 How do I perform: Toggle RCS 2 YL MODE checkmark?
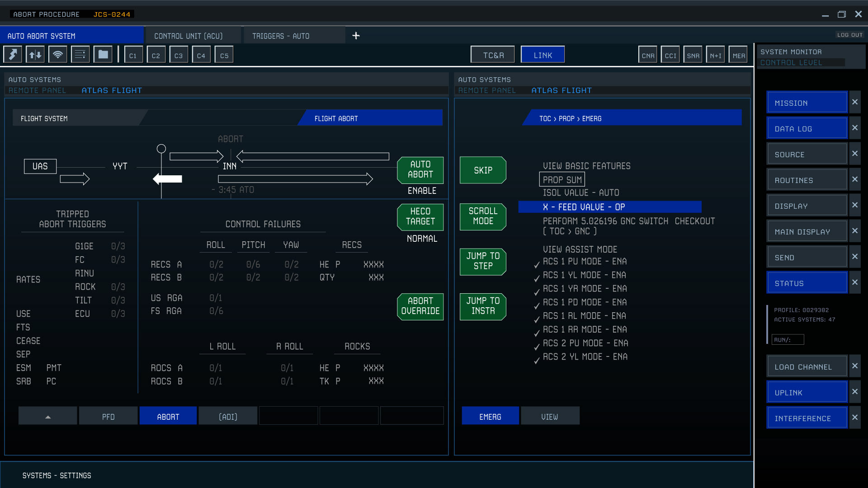(537, 361)
